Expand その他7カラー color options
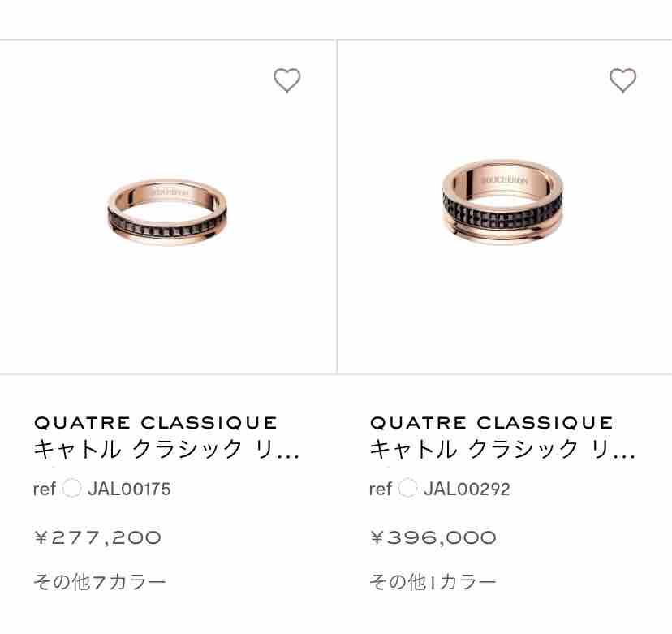Screen dimensions: 672x634 (x=100, y=582)
